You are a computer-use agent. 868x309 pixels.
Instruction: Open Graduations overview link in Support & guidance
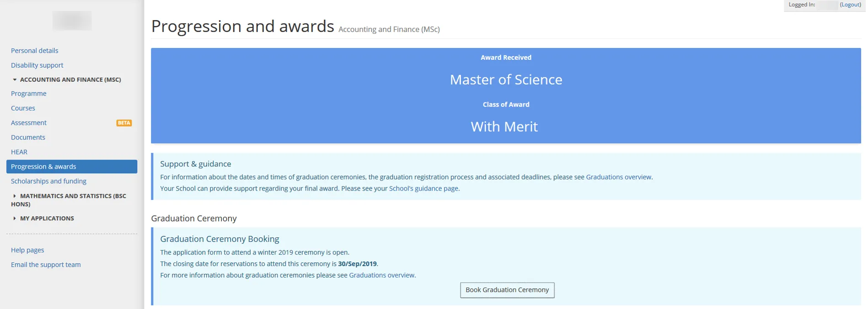(618, 177)
